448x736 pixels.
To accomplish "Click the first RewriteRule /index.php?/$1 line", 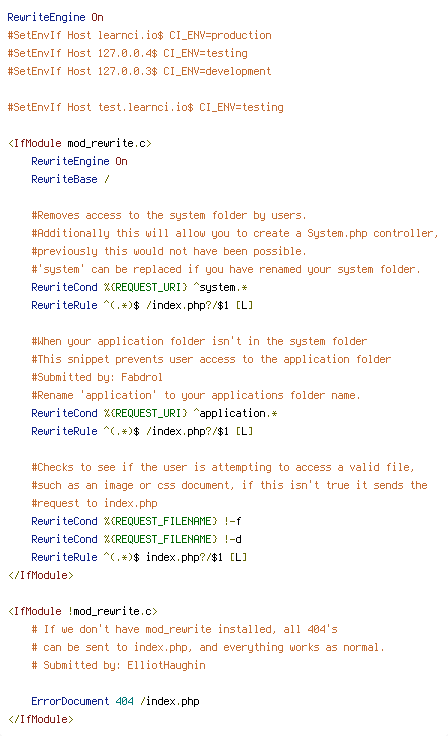I will point(142,305).
